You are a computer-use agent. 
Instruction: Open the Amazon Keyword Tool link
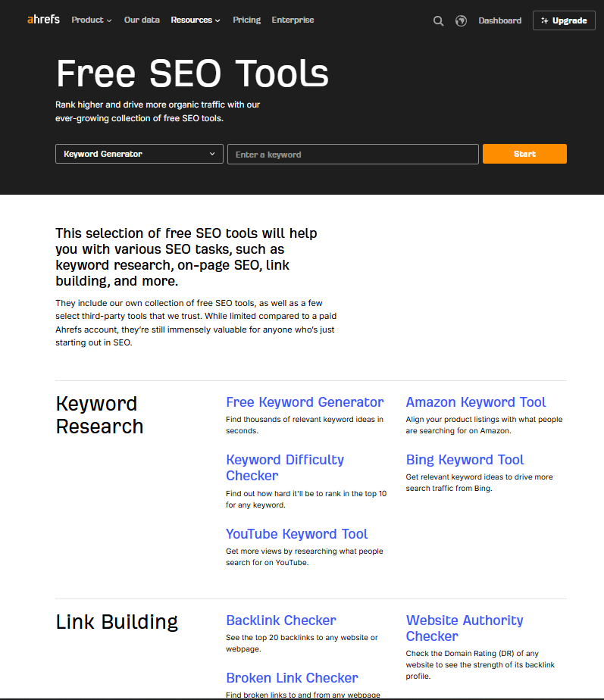coord(476,402)
